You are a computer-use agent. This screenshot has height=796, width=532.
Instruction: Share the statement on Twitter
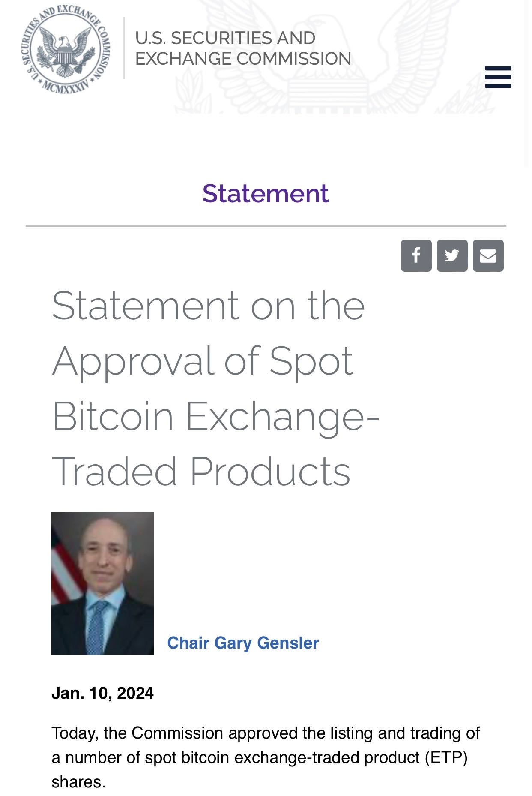click(452, 256)
